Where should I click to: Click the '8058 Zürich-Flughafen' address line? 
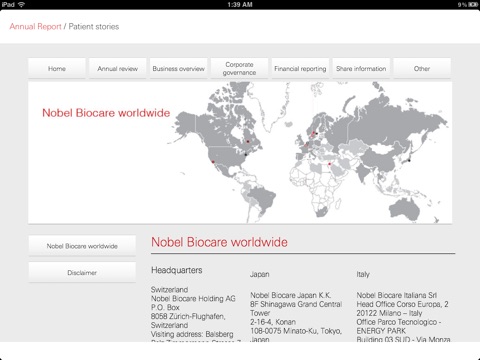tap(188, 316)
